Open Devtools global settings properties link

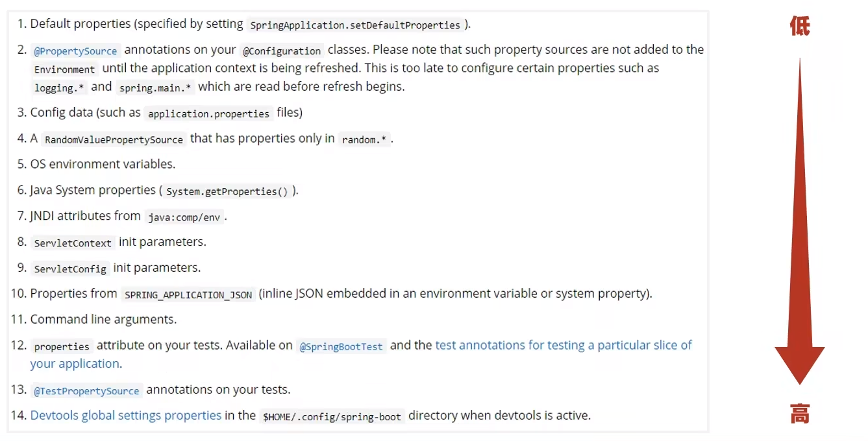pos(126,415)
